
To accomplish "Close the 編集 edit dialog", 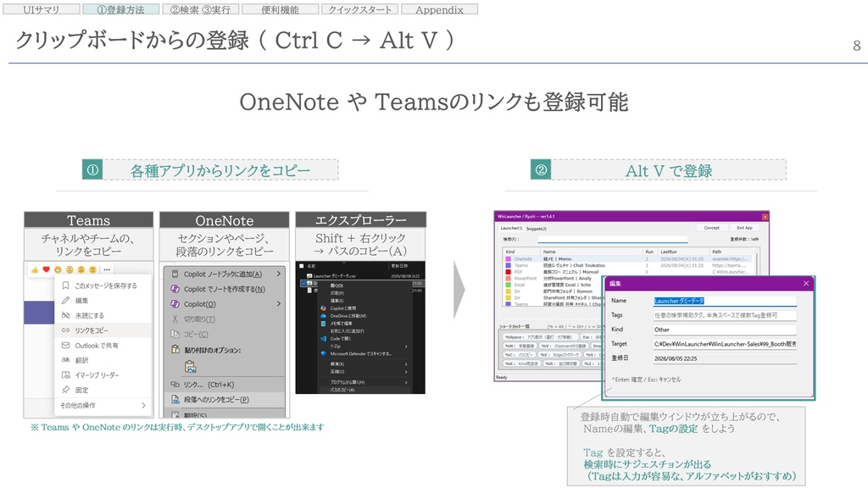I will click(x=806, y=283).
